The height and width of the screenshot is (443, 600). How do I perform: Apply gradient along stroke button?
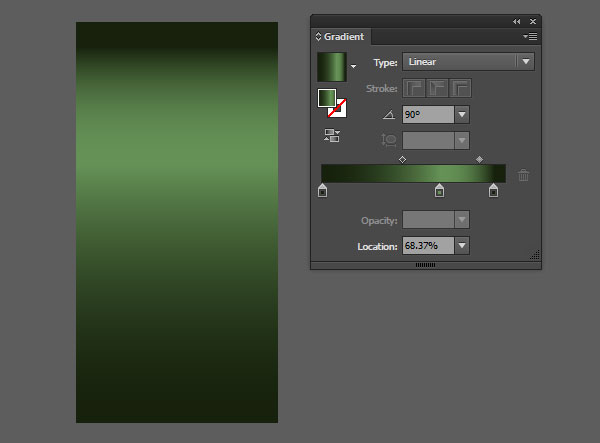[x=437, y=88]
